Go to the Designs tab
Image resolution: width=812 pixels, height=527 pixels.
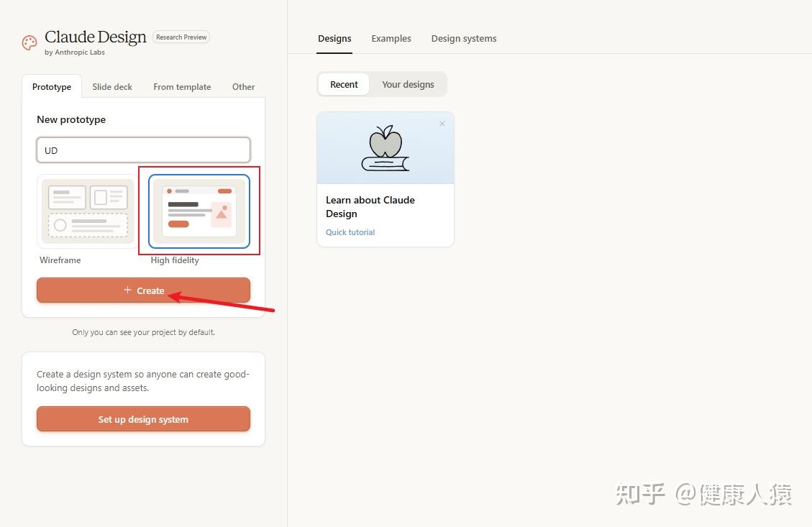pyautogui.click(x=334, y=39)
